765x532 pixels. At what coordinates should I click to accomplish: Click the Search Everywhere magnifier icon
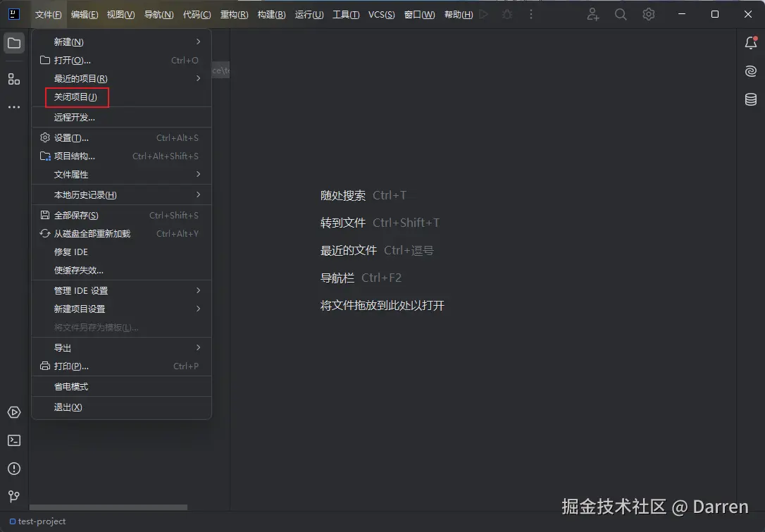point(621,14)
